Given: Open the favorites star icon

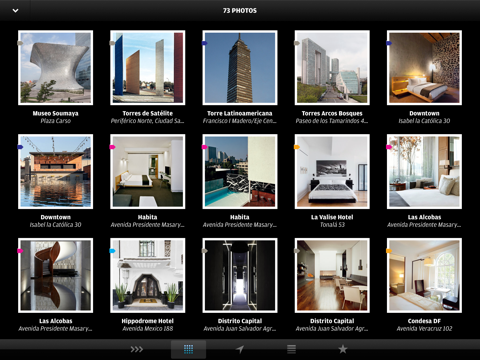Looking at the screenshot, I should [343, 349].
